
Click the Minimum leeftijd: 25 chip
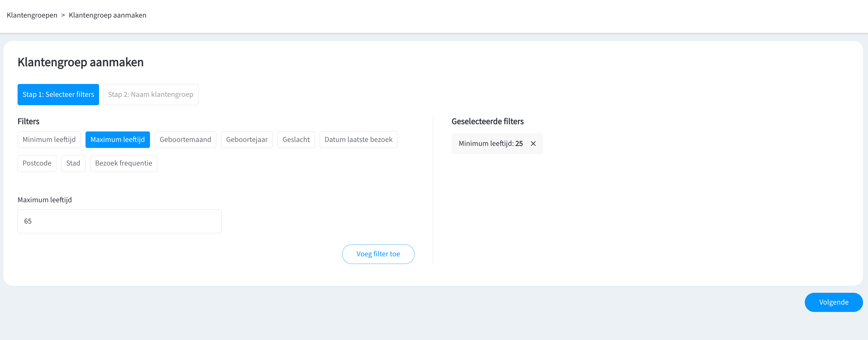[x=490, y=144]
